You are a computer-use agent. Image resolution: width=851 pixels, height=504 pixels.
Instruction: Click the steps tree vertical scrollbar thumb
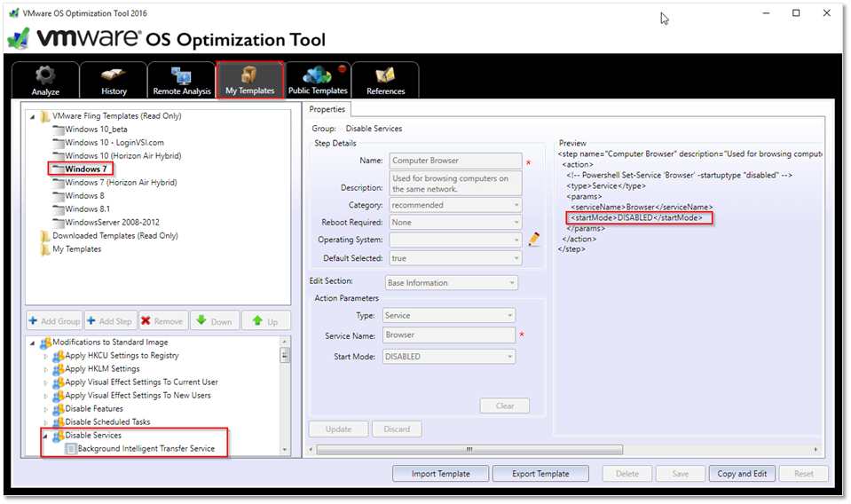(285, 355)
